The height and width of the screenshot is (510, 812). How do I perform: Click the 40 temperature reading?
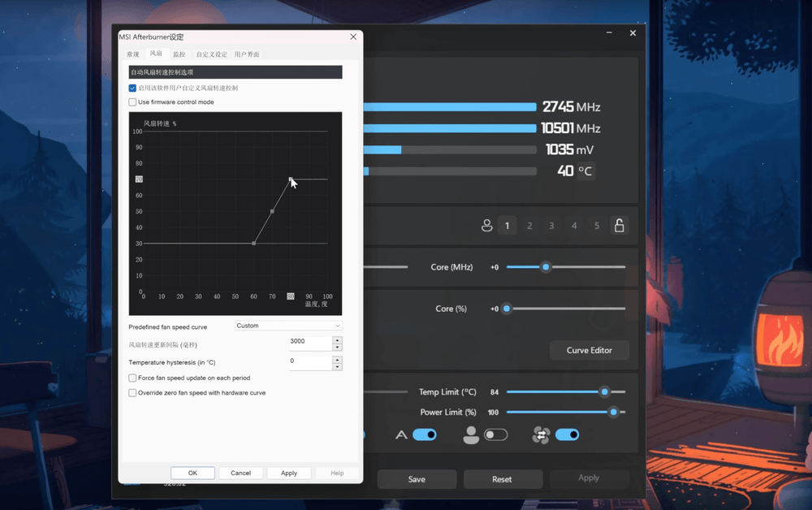coord(565,171)
